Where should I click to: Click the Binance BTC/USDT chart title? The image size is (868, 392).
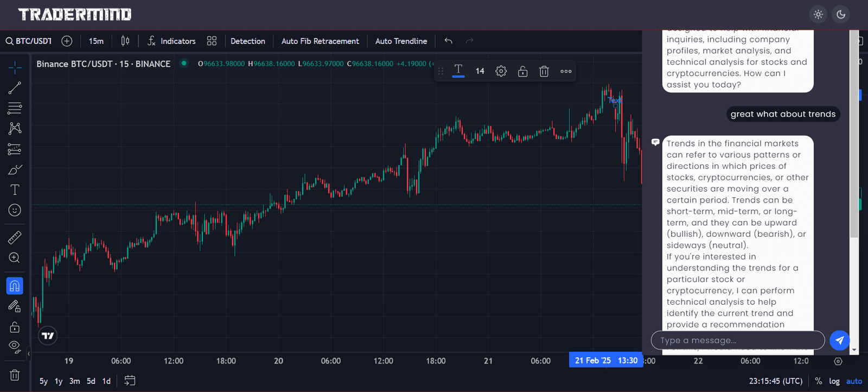[x=103, y=64]
